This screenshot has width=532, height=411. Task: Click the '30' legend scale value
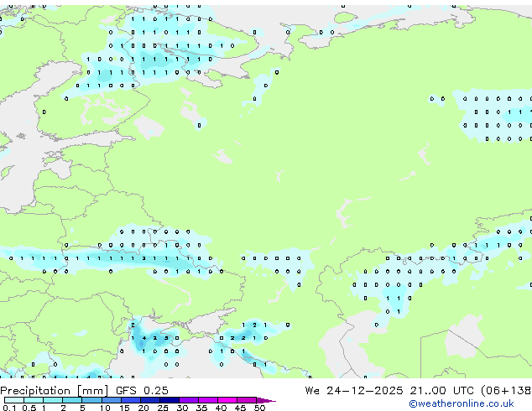coord(182,408)
